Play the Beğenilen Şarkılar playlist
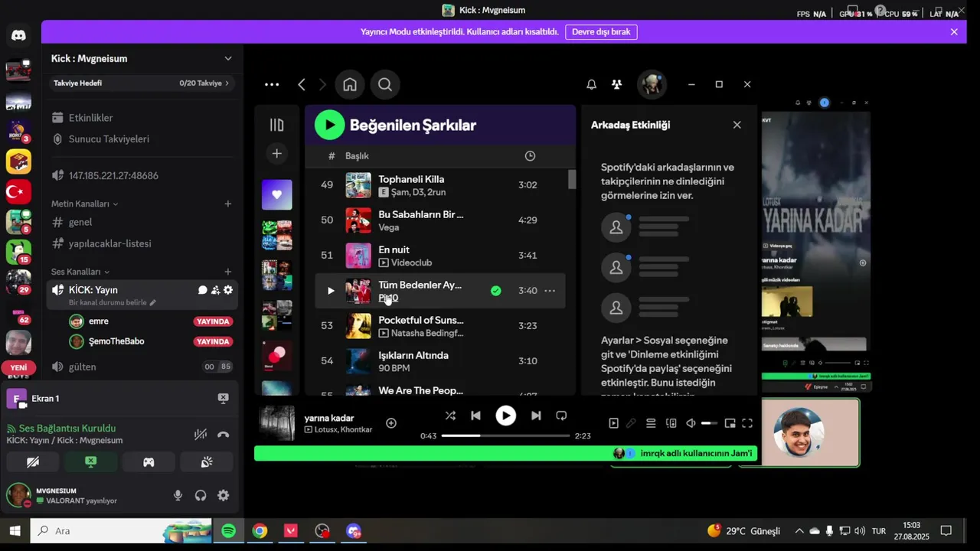Image resolution: width=980 pixels, height=551 pixels. pos(329,125)
